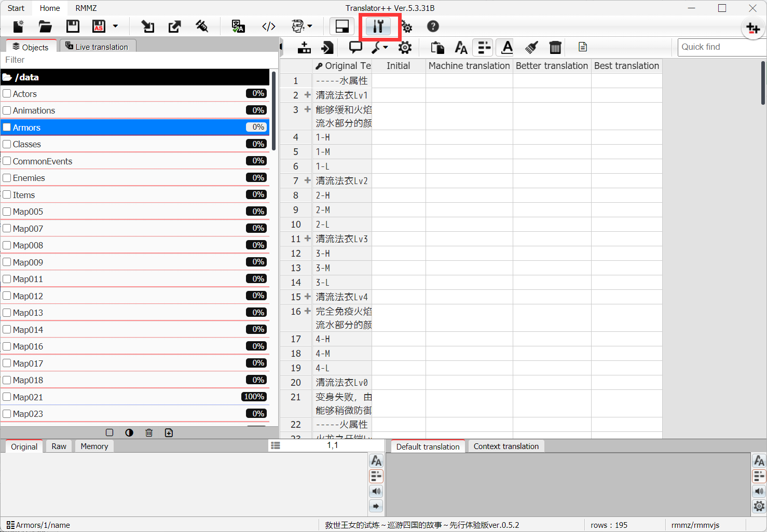Switch to the Objects tab

pos(31,47)
